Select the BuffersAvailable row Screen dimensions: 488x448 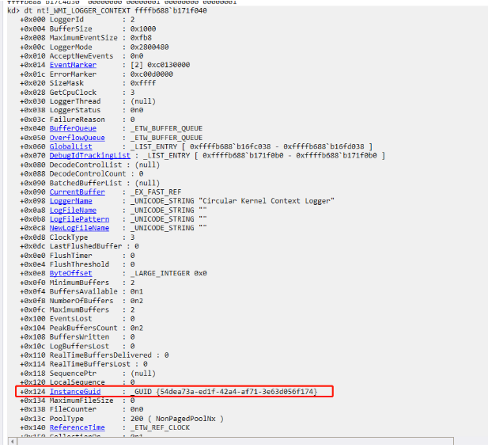pyautogui.click(x=81, y=291)
